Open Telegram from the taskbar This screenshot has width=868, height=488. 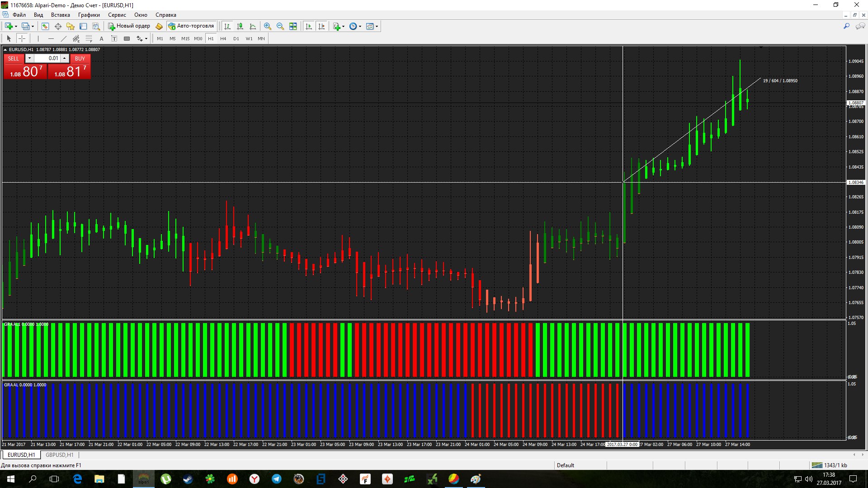point(277,479)
